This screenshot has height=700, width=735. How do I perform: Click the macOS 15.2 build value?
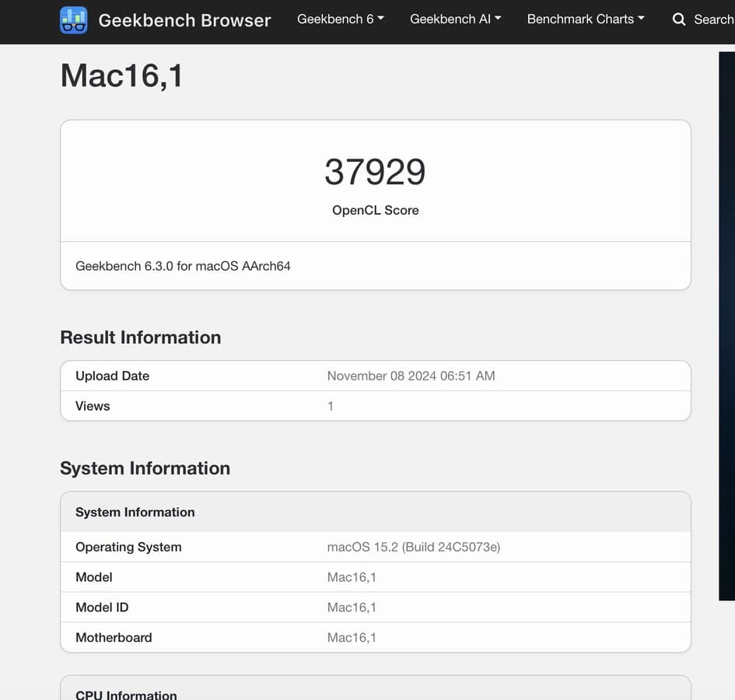pyautogui.click(x=413, y=547)
